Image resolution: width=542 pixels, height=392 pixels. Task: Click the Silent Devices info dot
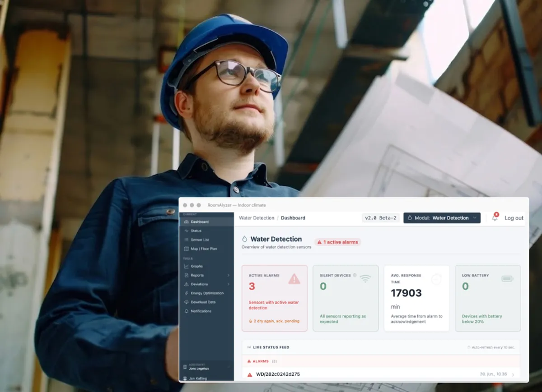point(355,275)
